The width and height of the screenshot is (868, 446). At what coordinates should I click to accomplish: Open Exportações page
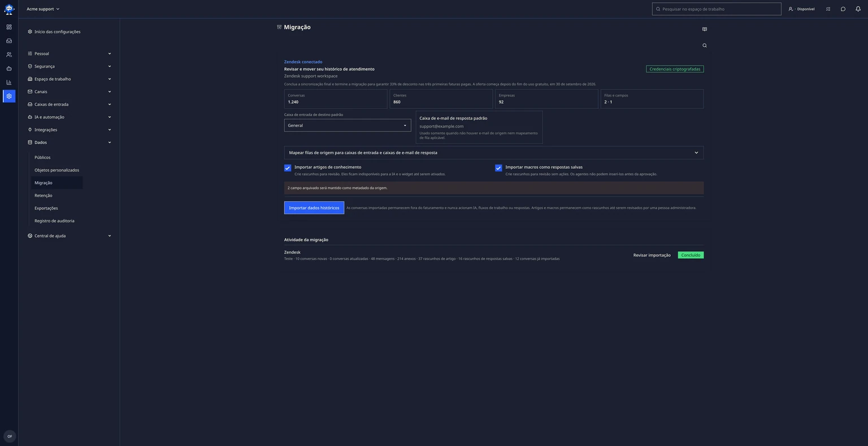click(x=46, y=208)
